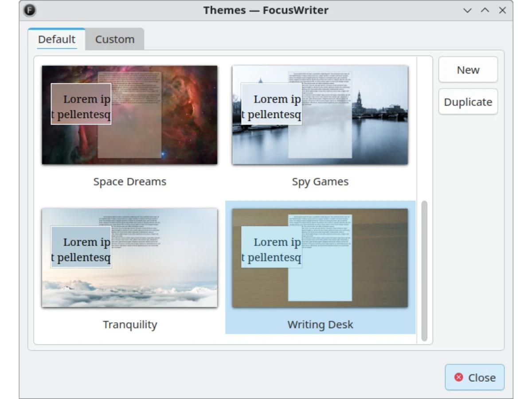Screen dimensions: 532x399
Task: Click the New theme button
Action: coord(468,70)
